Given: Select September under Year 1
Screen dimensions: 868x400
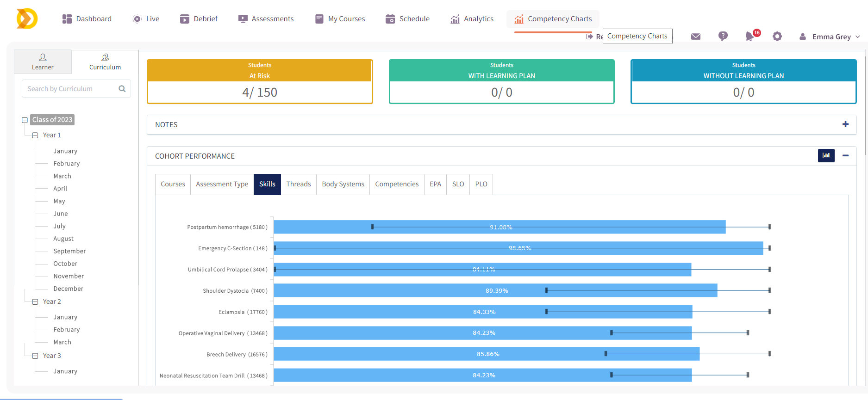Looking at the screenshot, I should [x=69, y=251].
